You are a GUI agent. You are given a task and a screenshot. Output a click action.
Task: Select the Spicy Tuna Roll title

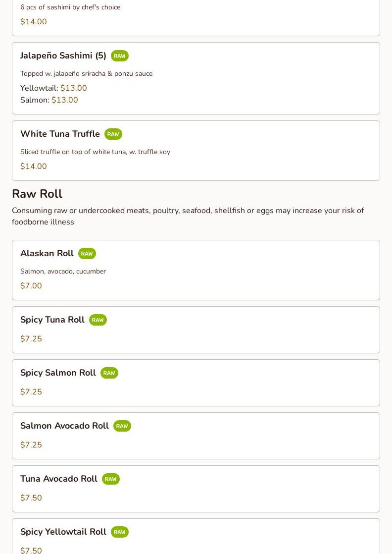pyautogui.click(x=52, y=320)
